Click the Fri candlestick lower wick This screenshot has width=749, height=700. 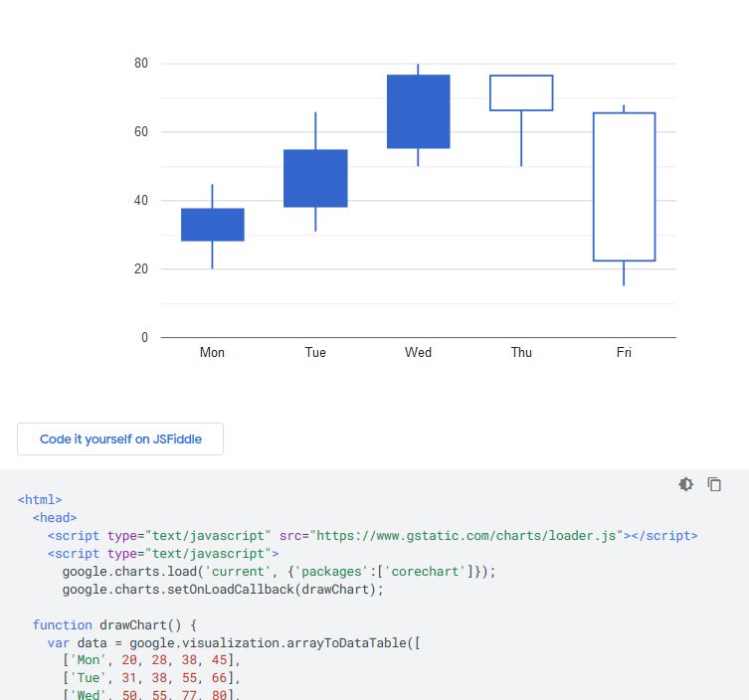[x=624, y=273]
